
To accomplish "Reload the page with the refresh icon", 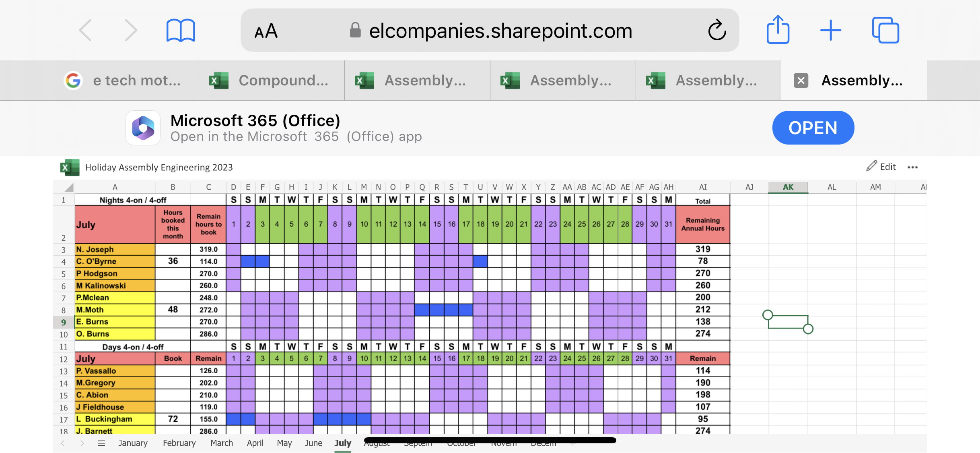I will (x=717, y=31).
